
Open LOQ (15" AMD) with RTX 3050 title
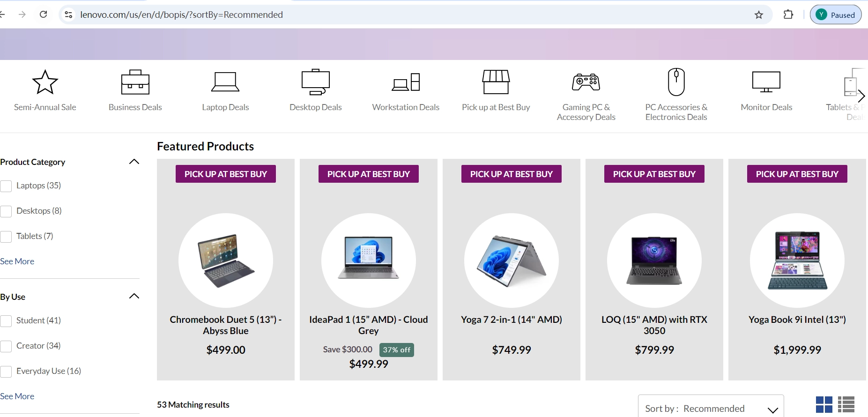pyautogui.click(x=654, y=325)
